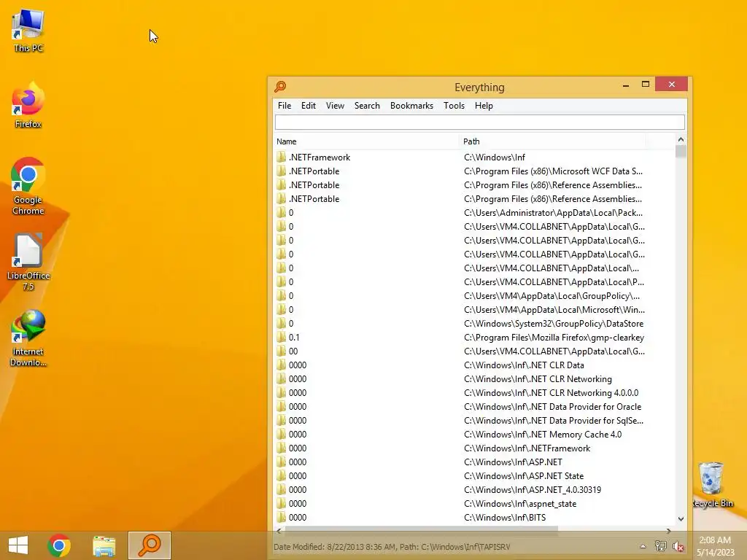Click path Mozilla Firefox\gmp-clearkey
Screen dimensions: 747x560
pyautogui.click(x=554, y=337)
